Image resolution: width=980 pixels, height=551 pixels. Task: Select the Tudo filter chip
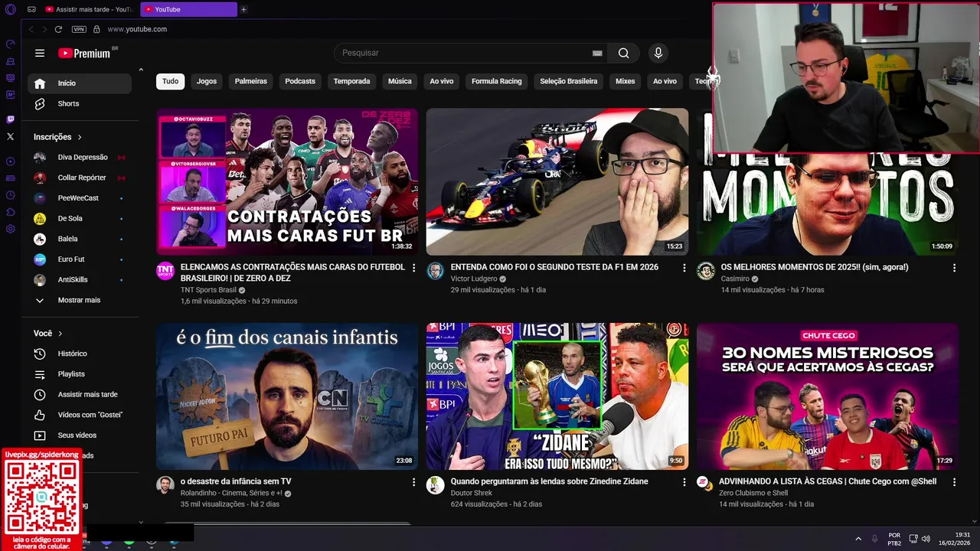170,81
